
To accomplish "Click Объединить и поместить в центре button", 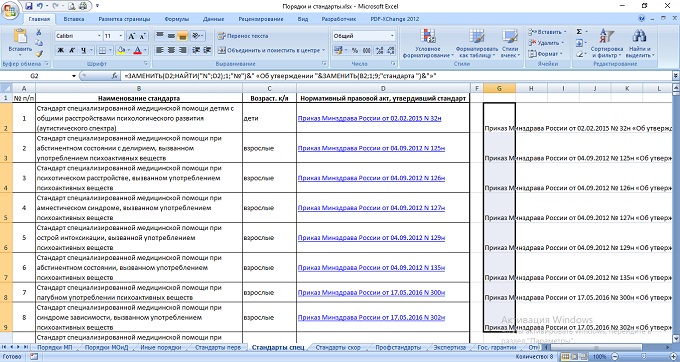I will tap(271, 50).
